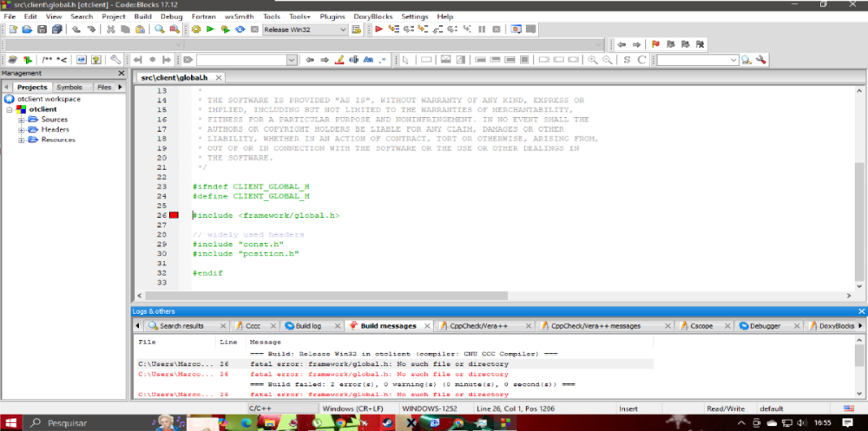The width and height of the screenshot is (868, 431).
Task: Click the Cut scissors icon
Action: point(111,29)
